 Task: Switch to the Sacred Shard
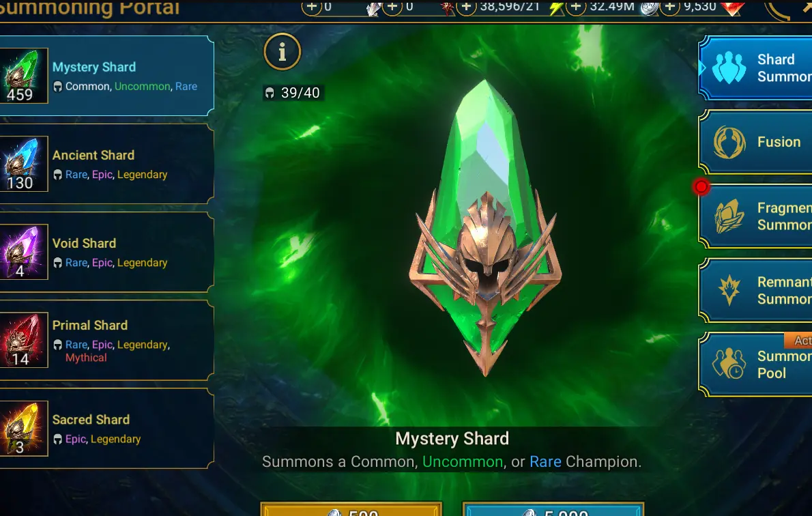106,429
